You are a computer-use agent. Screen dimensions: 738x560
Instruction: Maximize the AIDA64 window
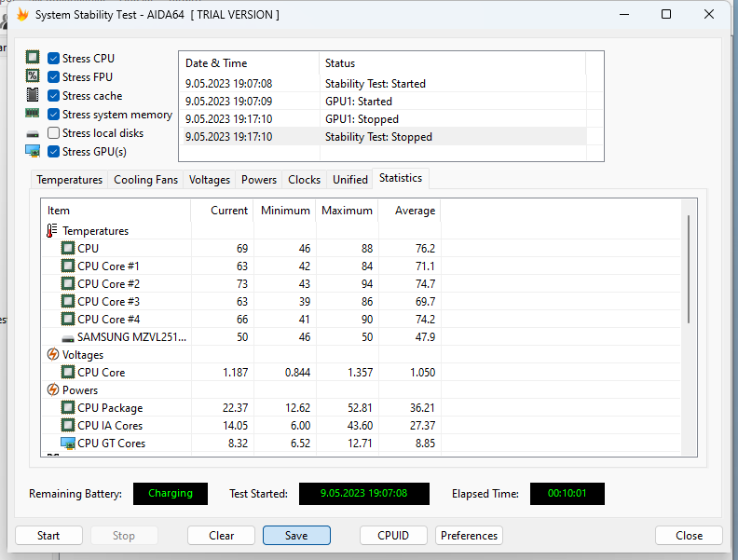666,14
